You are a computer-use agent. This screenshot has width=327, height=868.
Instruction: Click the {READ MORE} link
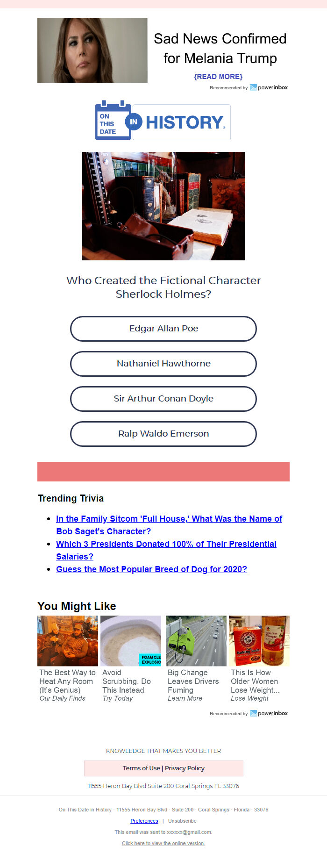click(218, 77)
